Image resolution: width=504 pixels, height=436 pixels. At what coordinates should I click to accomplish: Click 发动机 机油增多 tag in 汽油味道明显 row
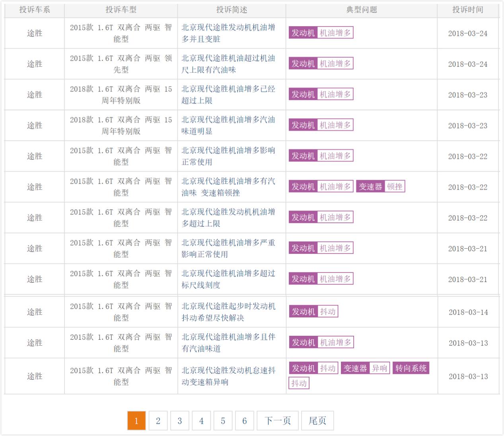tap(321, 125)
